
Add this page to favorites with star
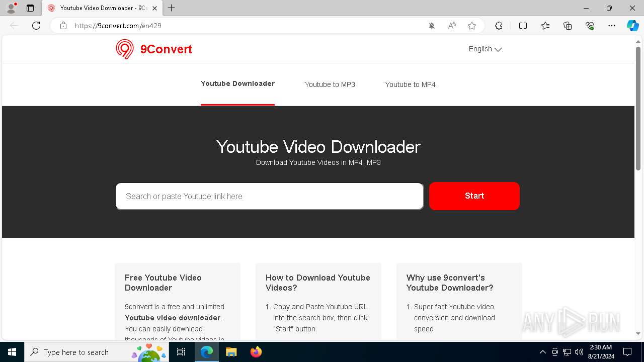pyautogui.click(x=472, y=26)
